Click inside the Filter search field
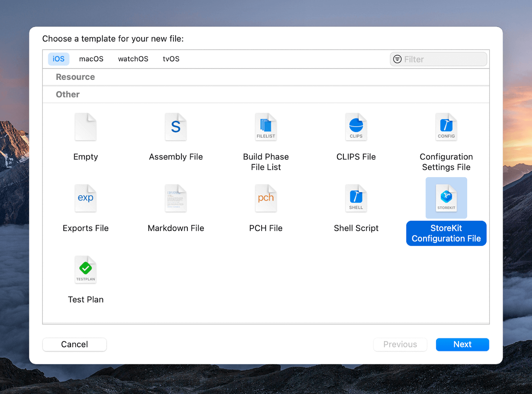This screenshot has height=394, width=532. click(438, 59)
